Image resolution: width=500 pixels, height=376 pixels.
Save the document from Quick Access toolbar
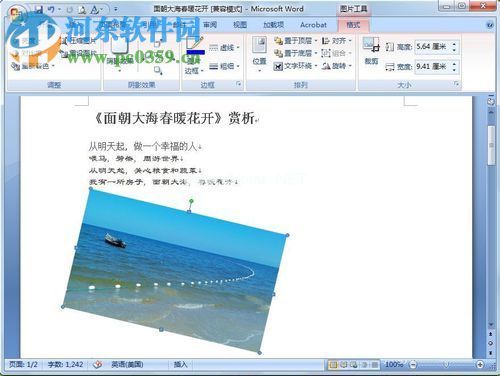click(x=39, y=10)
